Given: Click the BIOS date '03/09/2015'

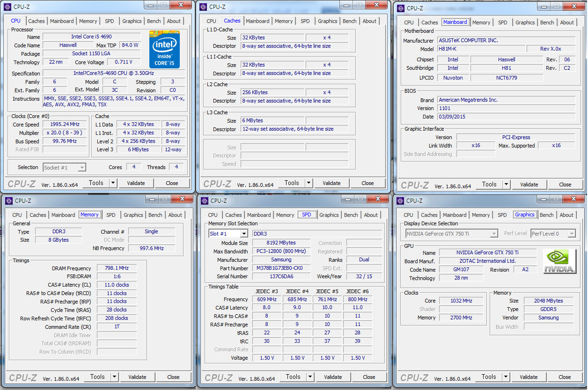Looking at the screenshot, I should (506, 117).
